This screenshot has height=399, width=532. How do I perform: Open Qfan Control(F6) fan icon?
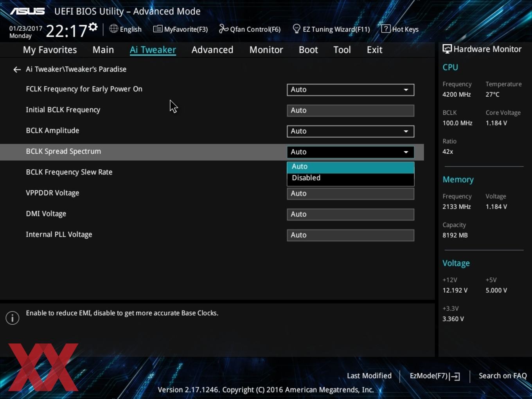[x=223, y=29]
